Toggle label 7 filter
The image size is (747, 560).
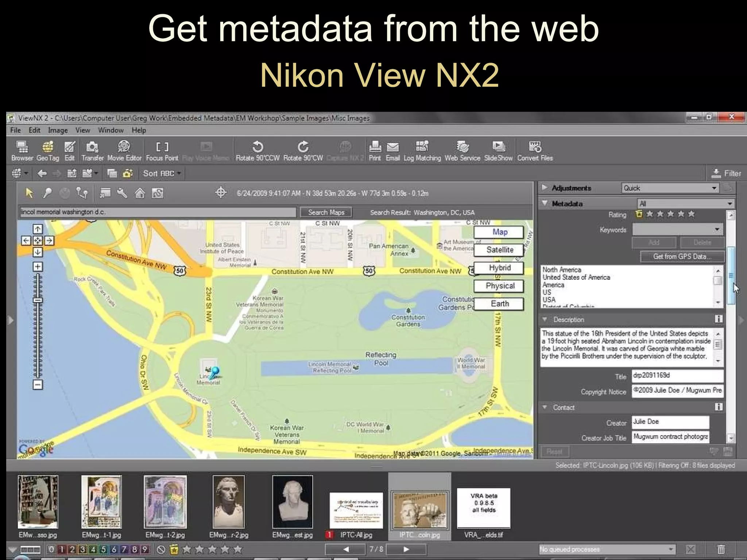[124, 549]
